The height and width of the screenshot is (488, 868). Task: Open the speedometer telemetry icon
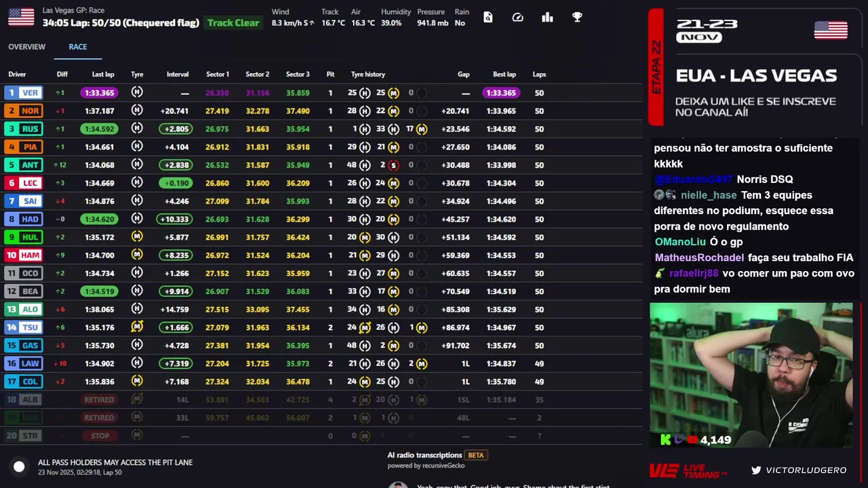pos(517,18)
